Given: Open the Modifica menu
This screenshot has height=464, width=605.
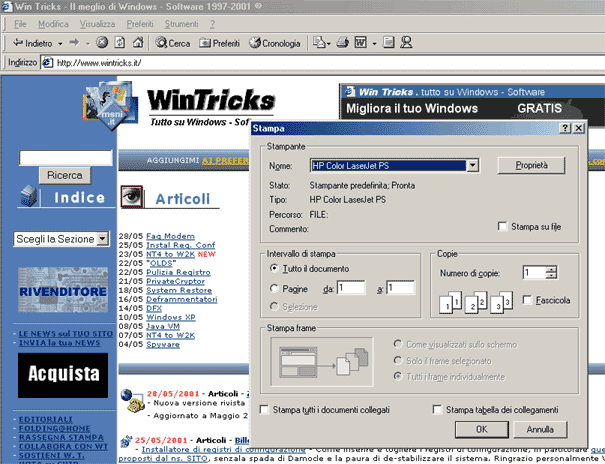Looking at the screenshot, I should coord(53,24).
